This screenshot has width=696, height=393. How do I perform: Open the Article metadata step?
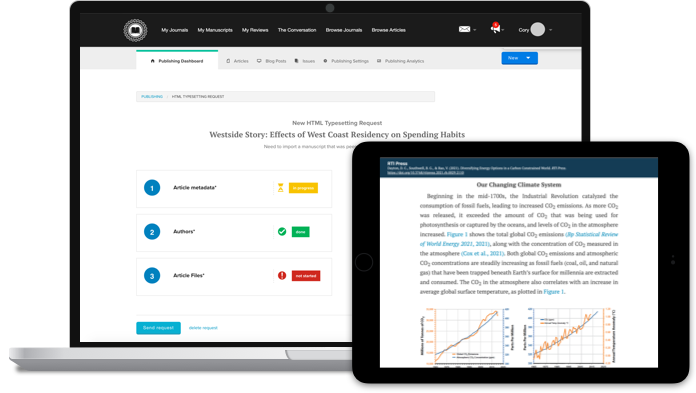pyautogui.click(x=234, y=188)
